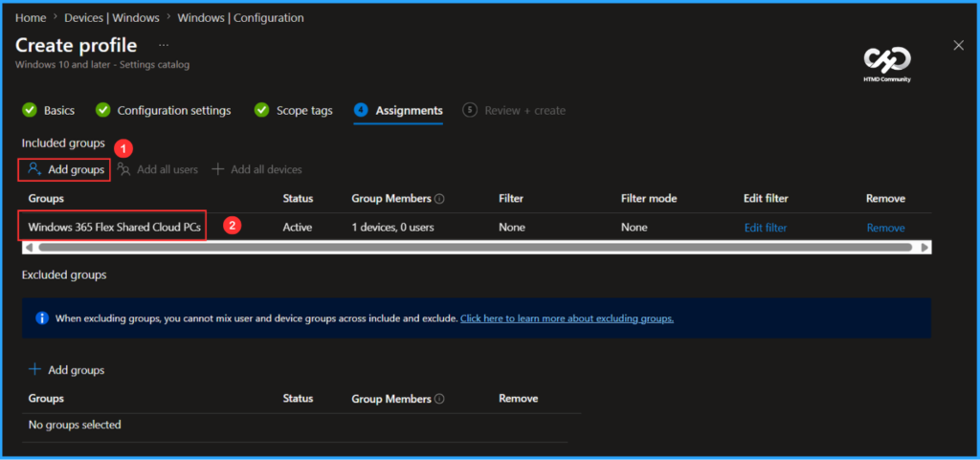Go to Windows | Configuration breadcrumb
Image resolution: width=980 pixels, height=460 pixels.
[x=240, y=18]
